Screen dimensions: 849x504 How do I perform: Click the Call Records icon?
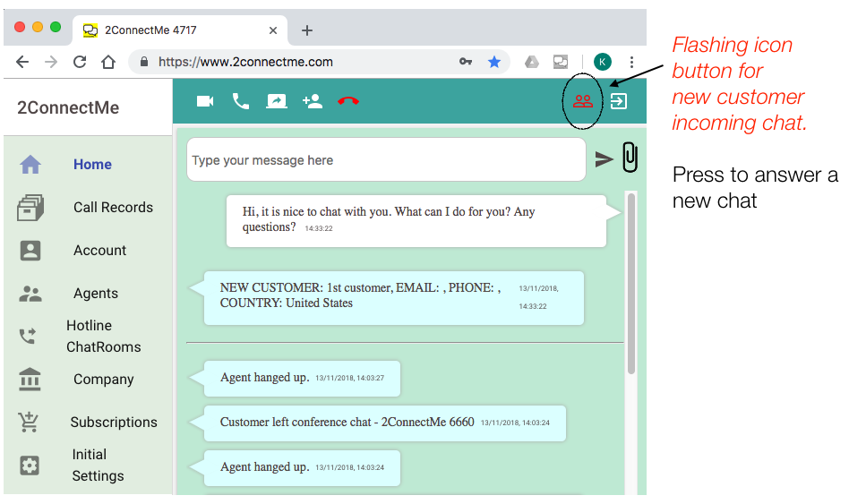tap(30, 208)
